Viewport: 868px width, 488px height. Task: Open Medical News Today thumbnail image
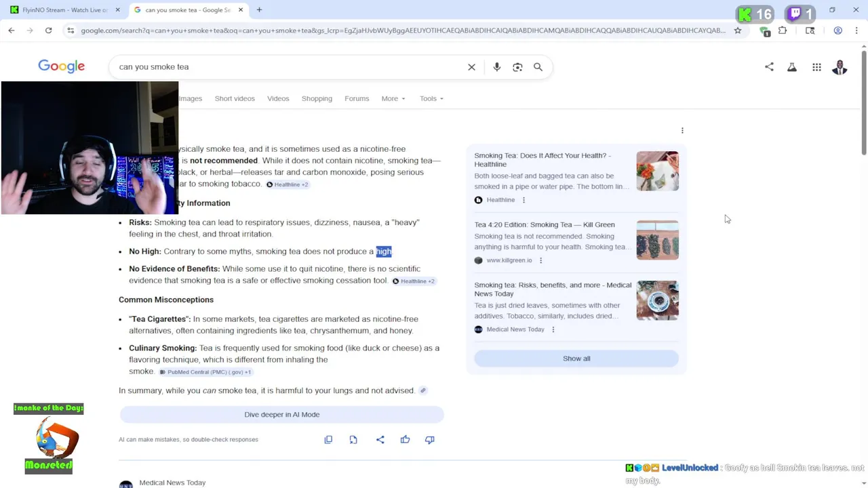(x=657, y=300)
